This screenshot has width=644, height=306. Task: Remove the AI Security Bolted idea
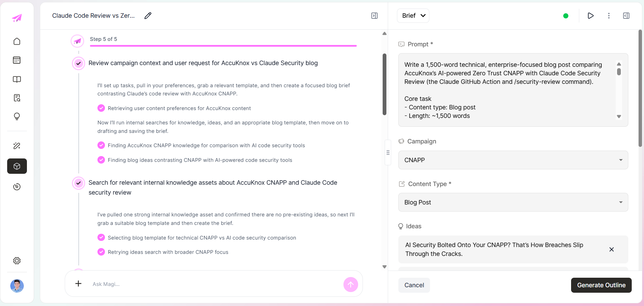point(612,249)
